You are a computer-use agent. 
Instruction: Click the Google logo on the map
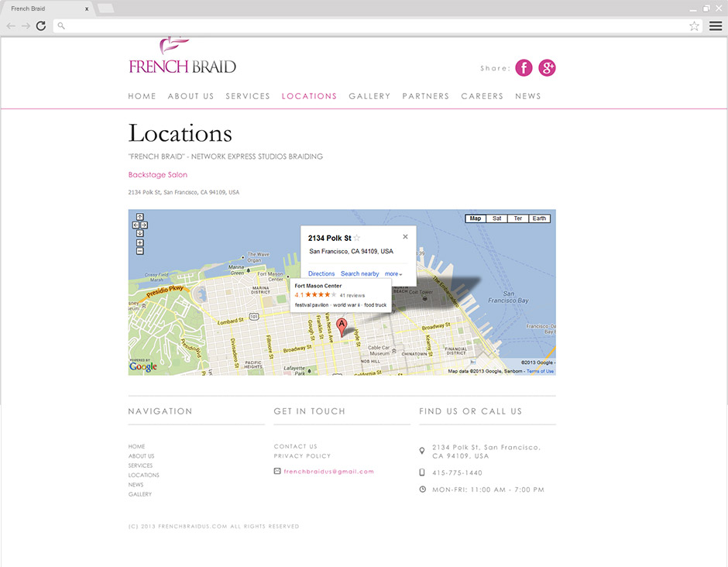[x=143, y=366]
